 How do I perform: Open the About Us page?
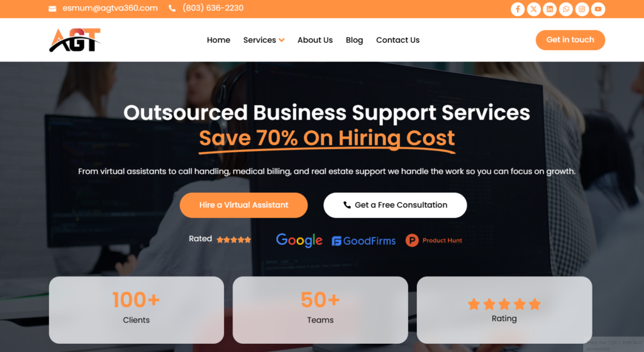(315, 40)
